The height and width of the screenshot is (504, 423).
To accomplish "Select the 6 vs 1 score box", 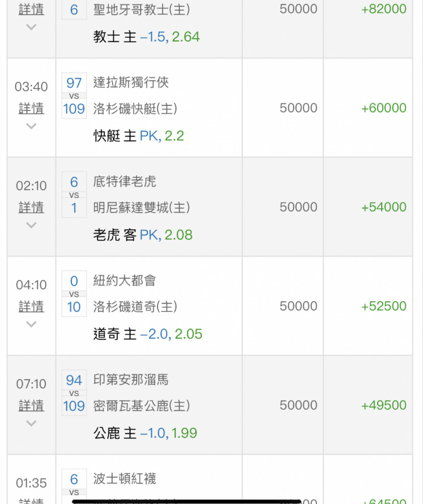I will [x=74, y=195].
